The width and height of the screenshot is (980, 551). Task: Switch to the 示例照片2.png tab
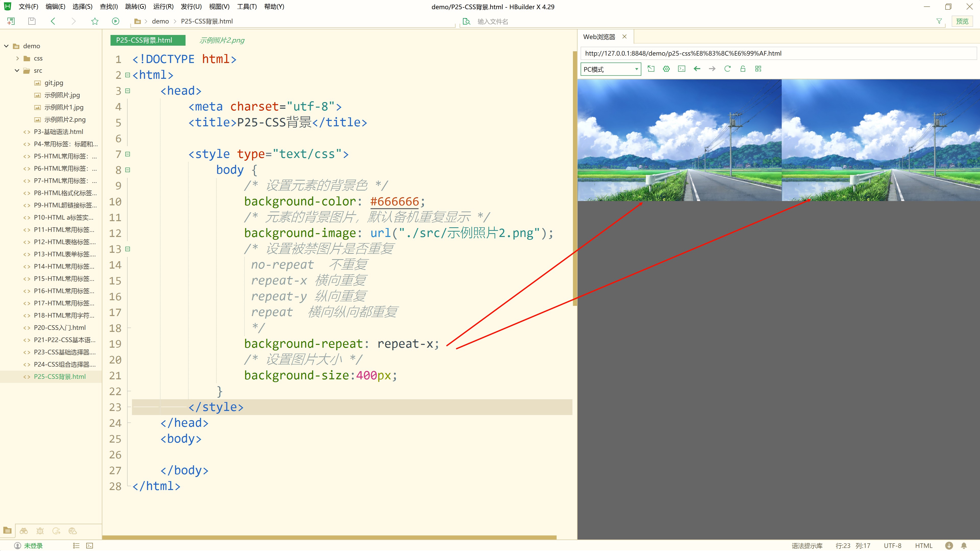[x=222, y=40]
